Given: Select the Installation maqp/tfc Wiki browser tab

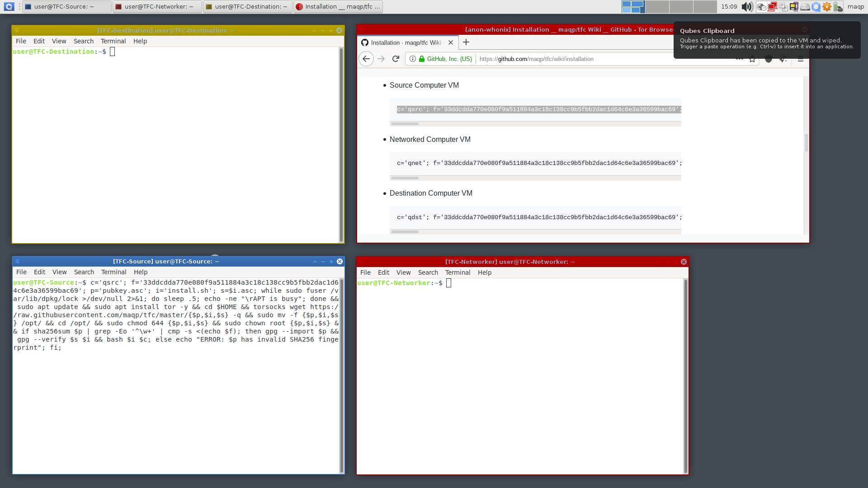Looking at the screenshot, I should (x=407, y=42).
